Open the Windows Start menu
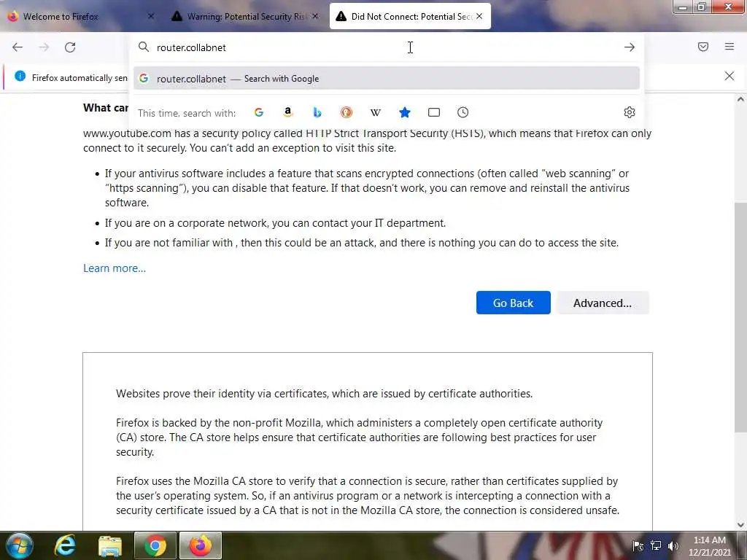The height and width of the screenshot is (560, 747). coord(19,545)
